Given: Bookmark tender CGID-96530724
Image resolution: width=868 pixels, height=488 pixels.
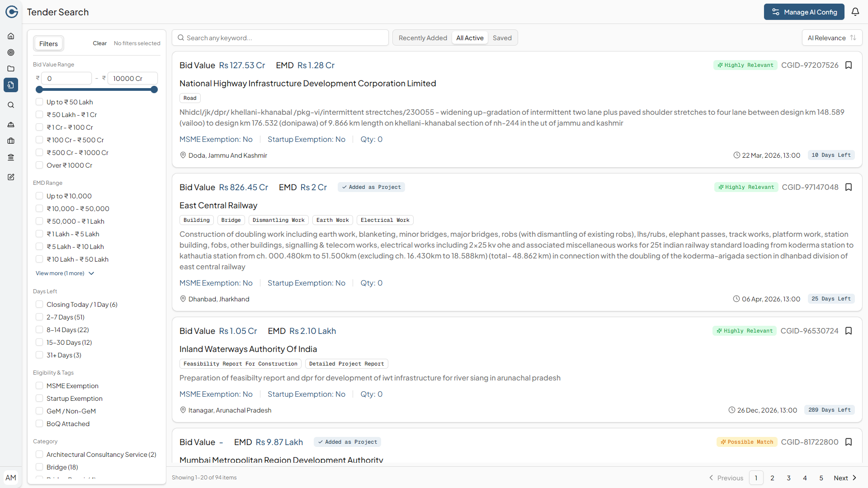Looking at the screenshot, I should tap(849, 331).
